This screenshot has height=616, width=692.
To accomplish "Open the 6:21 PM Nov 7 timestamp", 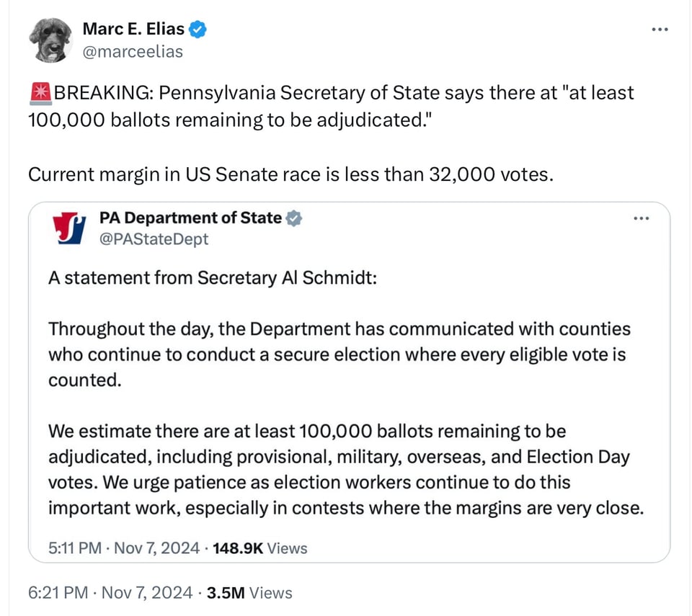I will point(110,593).
